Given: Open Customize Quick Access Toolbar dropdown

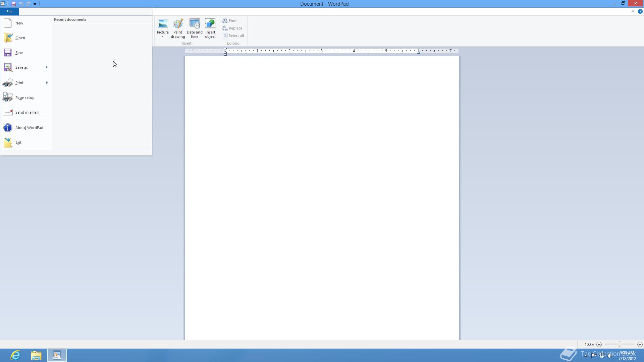Looking at the screenshot, I should tap(35, 4).
